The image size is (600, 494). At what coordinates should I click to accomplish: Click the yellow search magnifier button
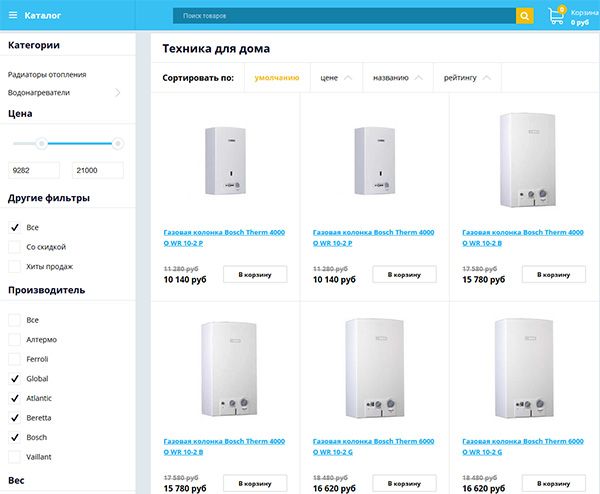pos(524,16)
